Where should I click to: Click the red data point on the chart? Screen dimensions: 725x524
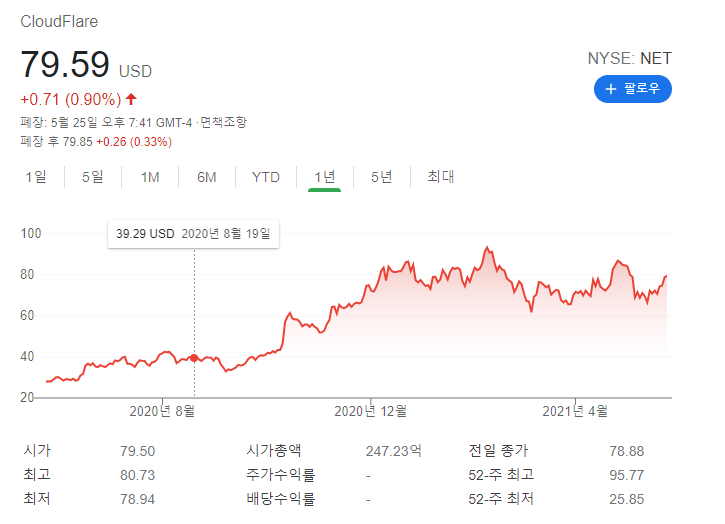coord(194,358)
